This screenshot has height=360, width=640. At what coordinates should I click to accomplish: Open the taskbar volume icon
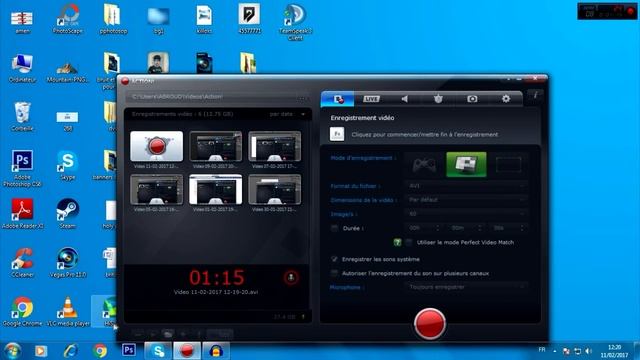588,351
